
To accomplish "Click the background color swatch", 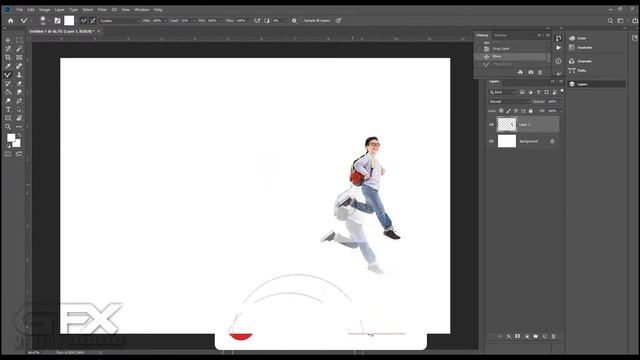I will tap(17, 143).
